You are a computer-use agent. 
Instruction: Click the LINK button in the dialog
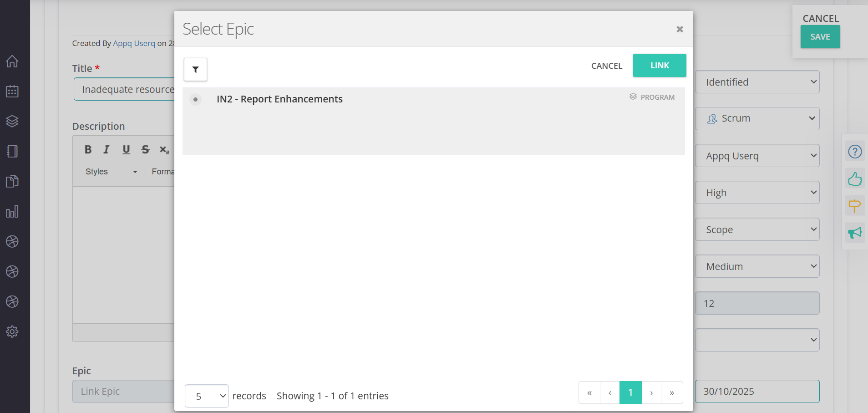659,66
